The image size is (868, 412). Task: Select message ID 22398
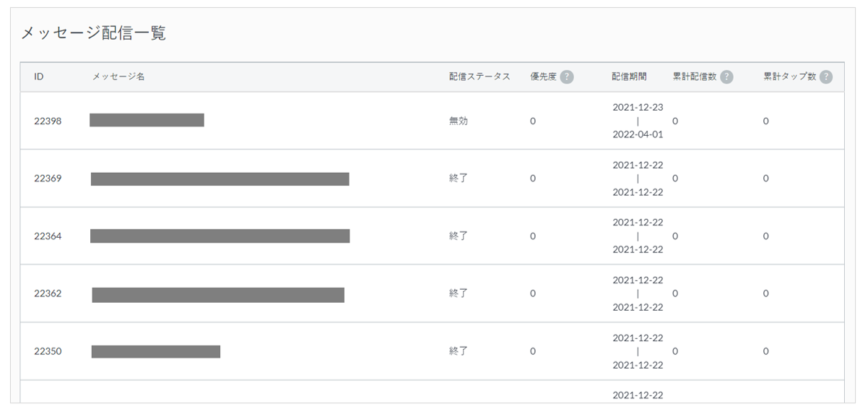coord(48,121)
